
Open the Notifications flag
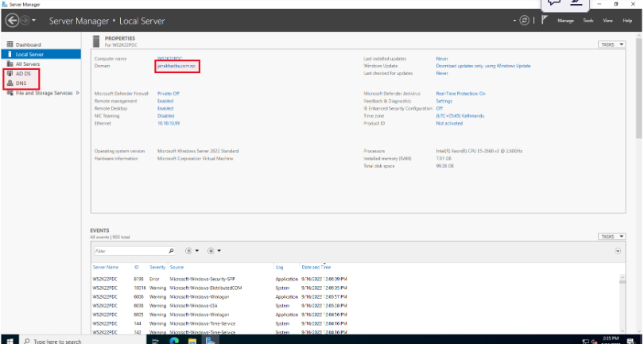coord(545,20)
